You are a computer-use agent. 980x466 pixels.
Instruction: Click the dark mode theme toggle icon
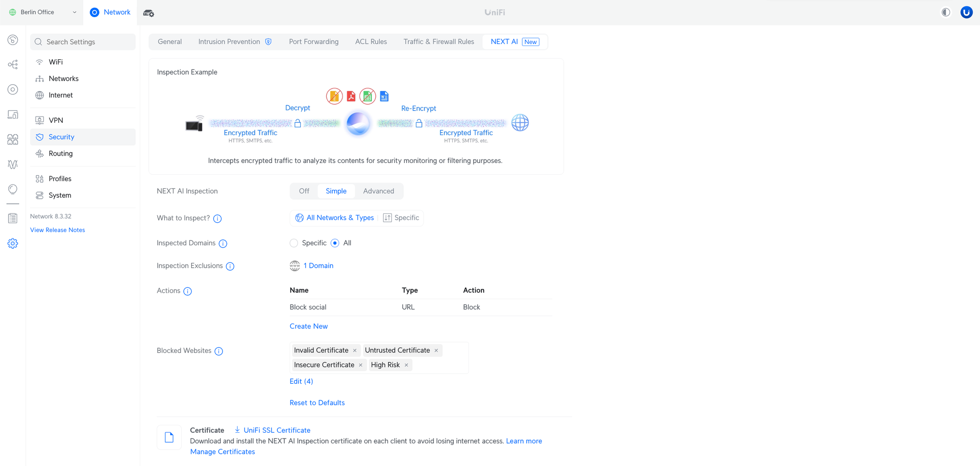coord(946,12)
